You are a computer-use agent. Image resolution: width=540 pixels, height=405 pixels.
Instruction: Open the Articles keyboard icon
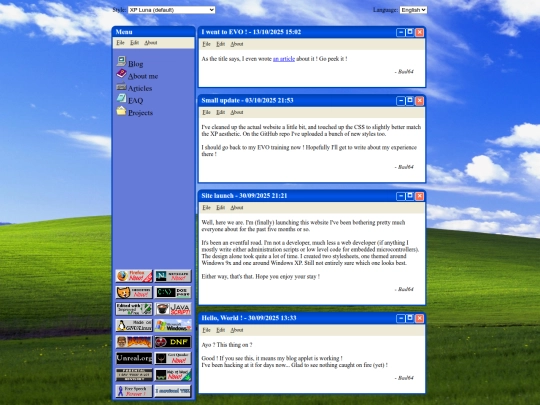[x=121, y=86]
